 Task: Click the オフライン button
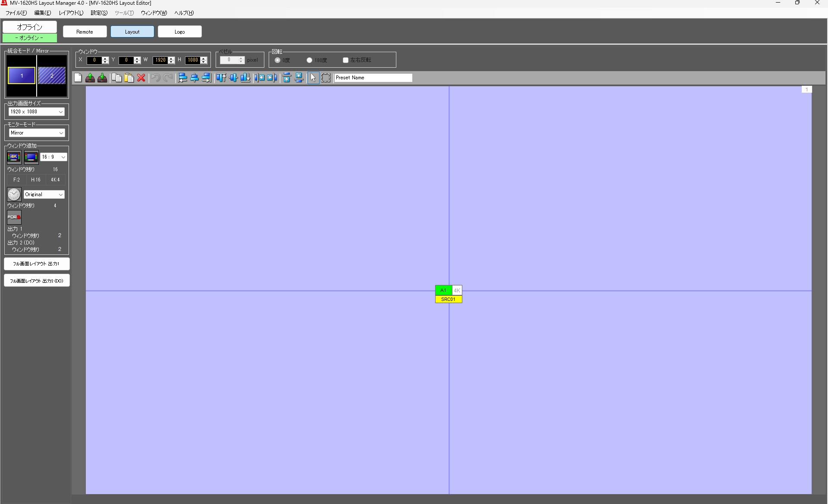(x=30, y=27)
